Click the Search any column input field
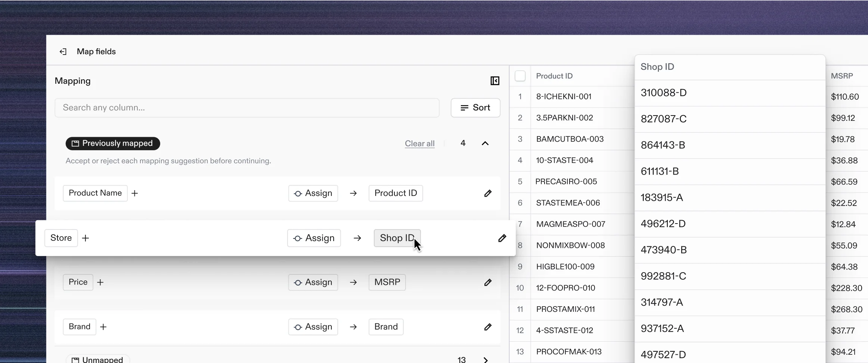This screenshot has height=363, width=868. [247, 108]
